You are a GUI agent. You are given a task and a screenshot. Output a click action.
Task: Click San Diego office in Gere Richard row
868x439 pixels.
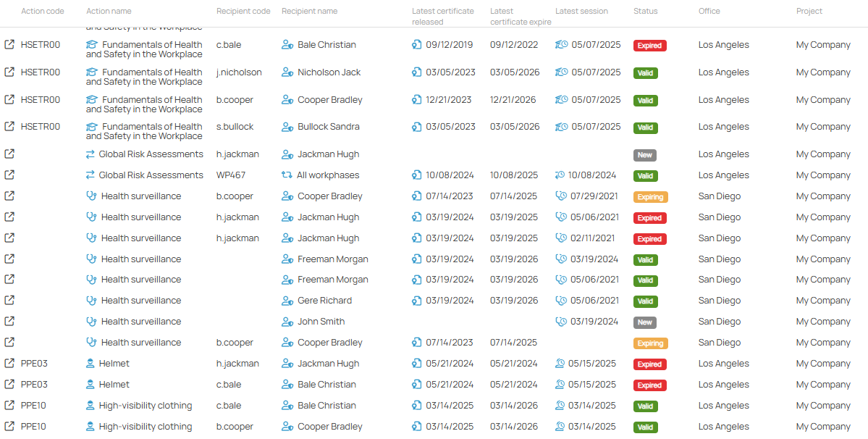(x=720, y=301)
